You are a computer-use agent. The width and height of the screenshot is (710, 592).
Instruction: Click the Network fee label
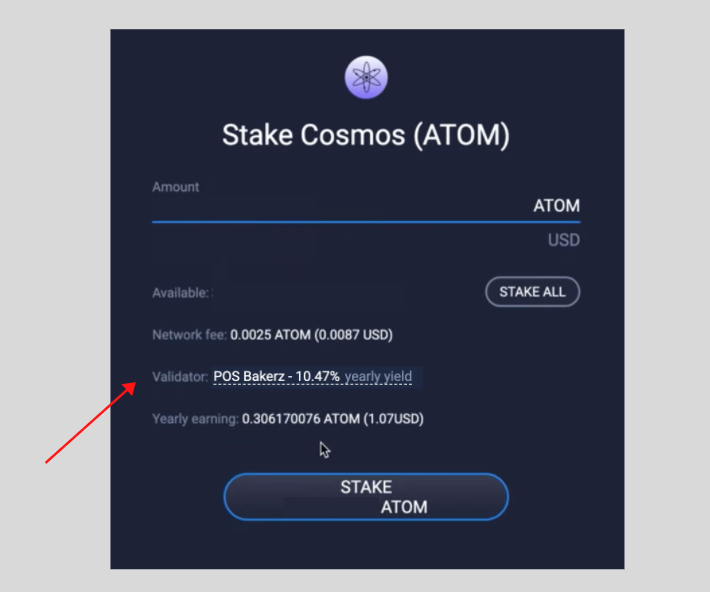coord(189,335)
